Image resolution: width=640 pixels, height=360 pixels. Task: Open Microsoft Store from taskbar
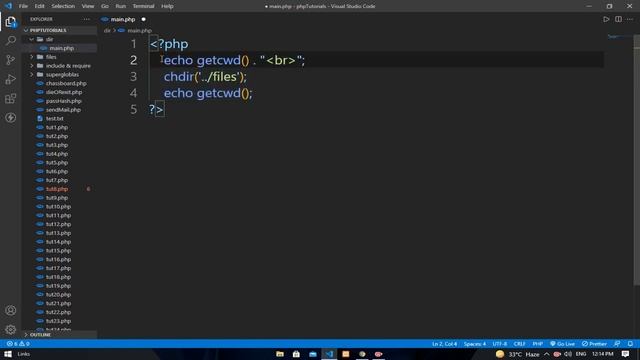296,354
